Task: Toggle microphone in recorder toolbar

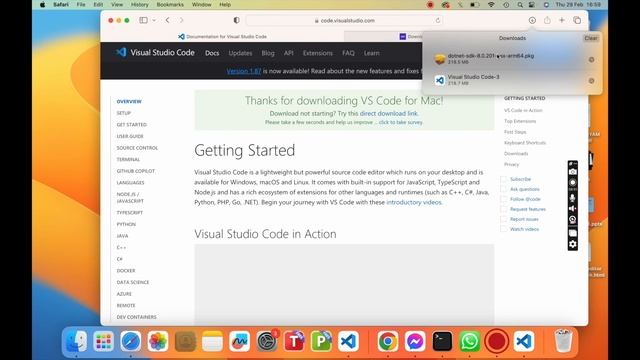Action: (x=573, y=198)
